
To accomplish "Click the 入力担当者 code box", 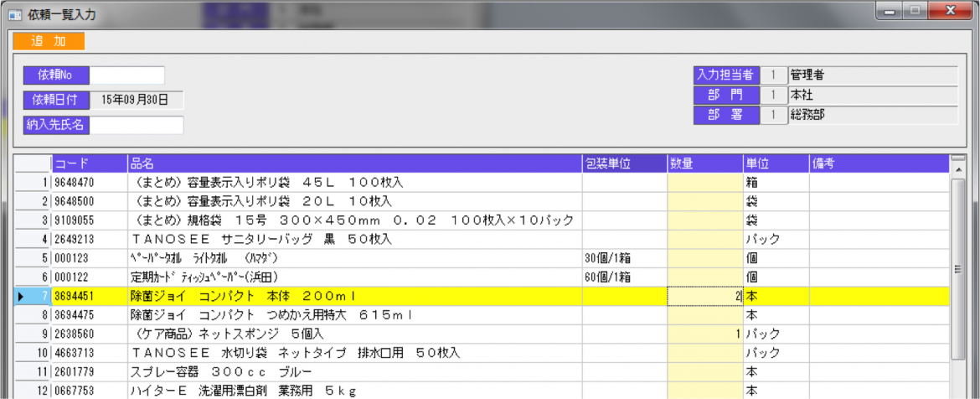I will pyautogui.click(x=773, y=75).
